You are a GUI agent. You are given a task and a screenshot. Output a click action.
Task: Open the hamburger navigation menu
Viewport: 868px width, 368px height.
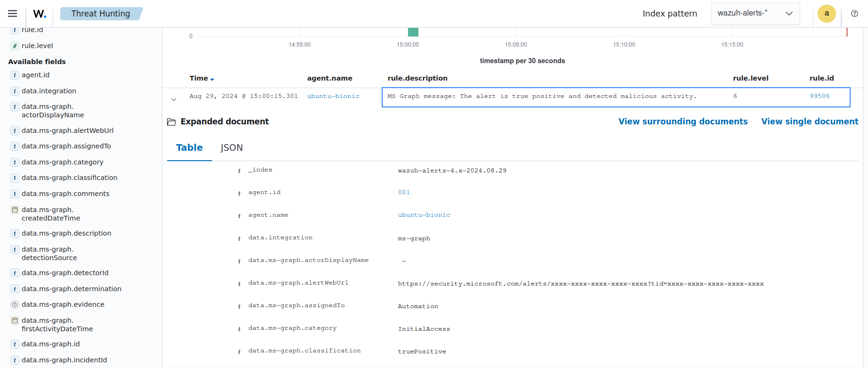pyautogui.click(x=13, y=14)
